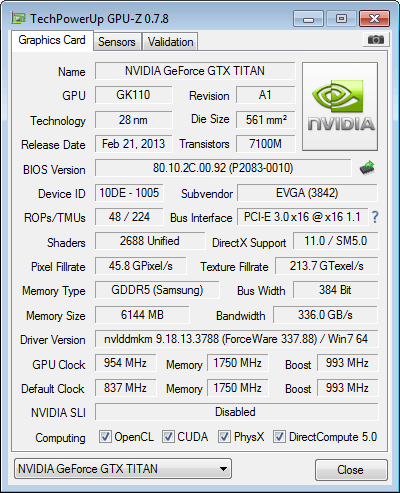
Task: Click the Default Clock value 837 MHz
Action: [x=126, y=388]
